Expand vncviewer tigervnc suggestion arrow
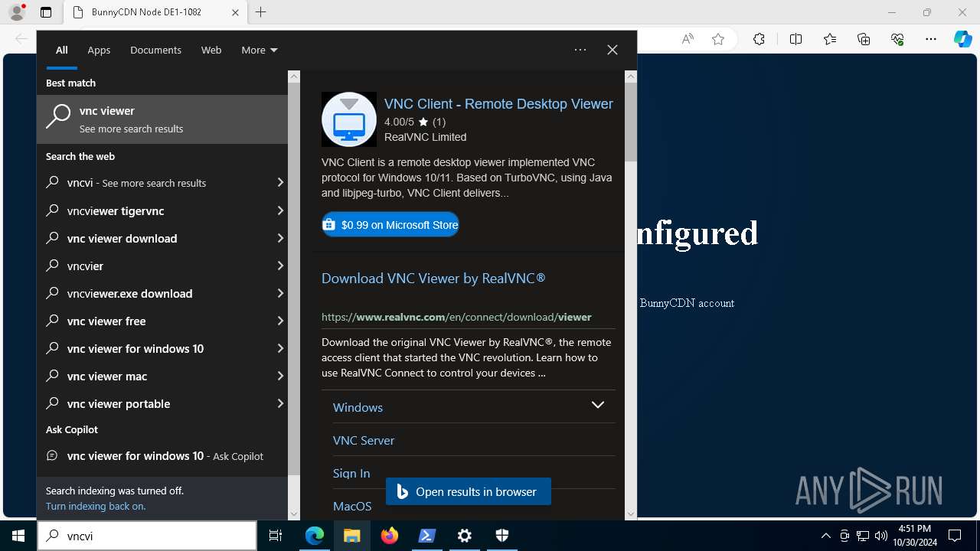The height and width of the screenshot is (551, 980). point(280,210)
